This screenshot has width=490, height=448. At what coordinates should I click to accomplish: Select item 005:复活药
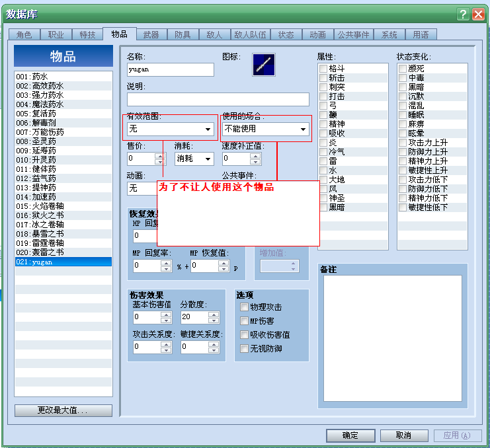[63, 114]
